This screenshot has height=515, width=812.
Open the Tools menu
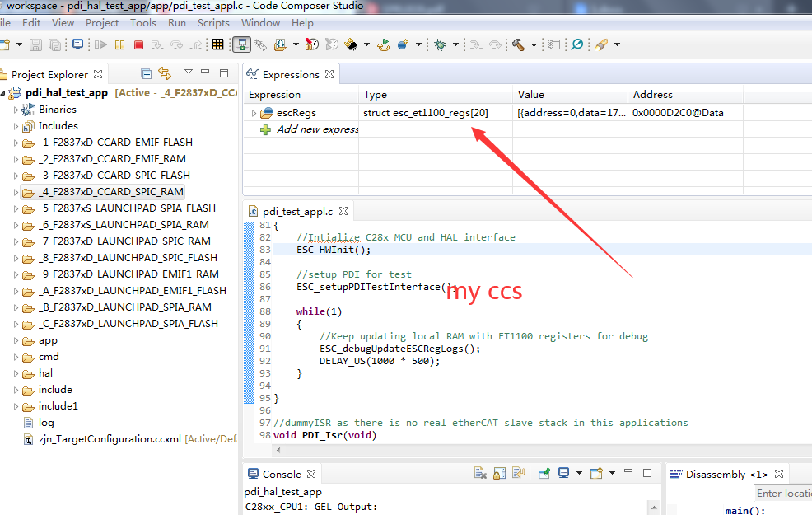pyautogui.click(x=143, y=23)
